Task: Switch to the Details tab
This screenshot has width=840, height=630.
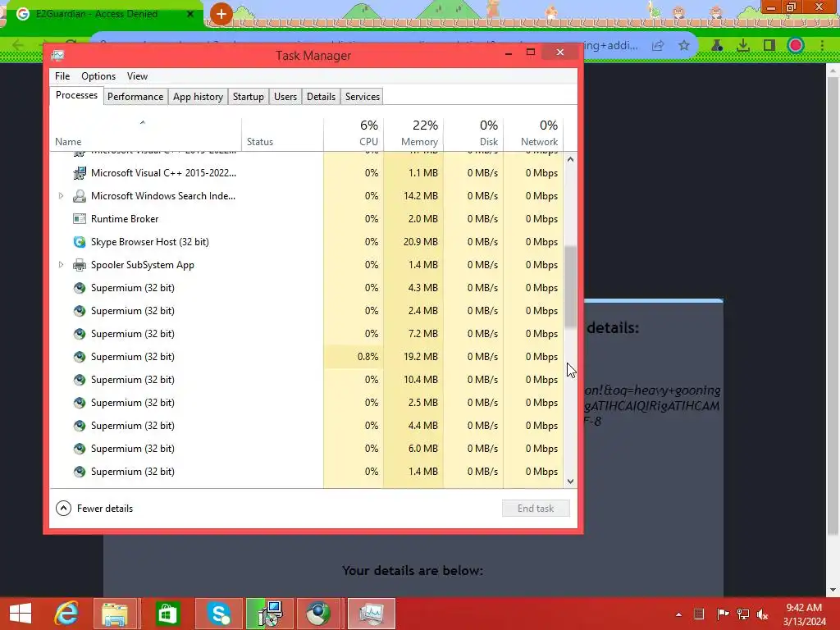Action: pos(321,97)
